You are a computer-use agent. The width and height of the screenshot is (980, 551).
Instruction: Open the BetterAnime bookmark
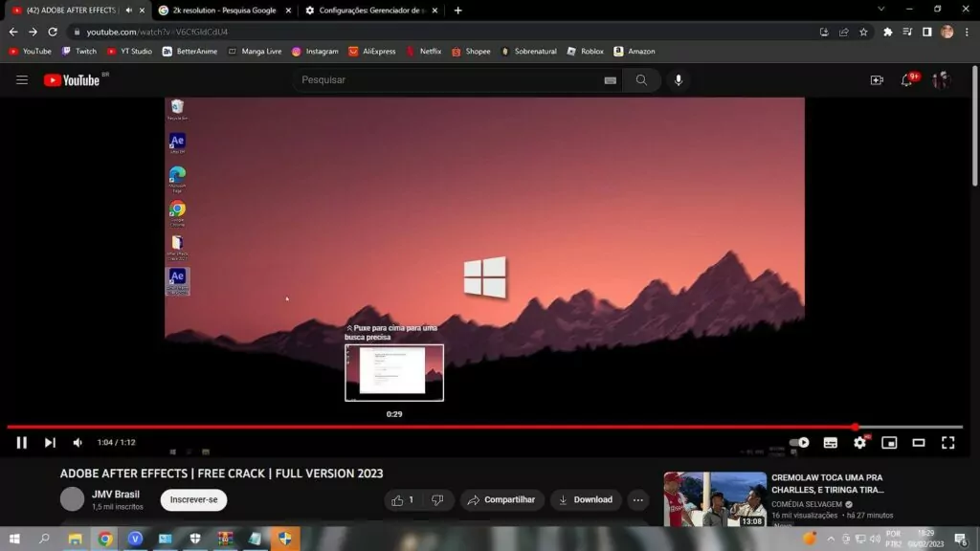coord(190,52)
